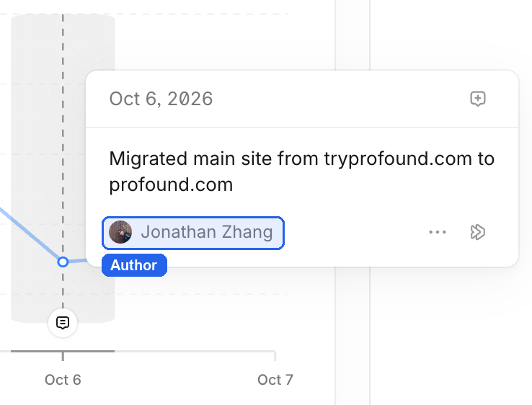Click the light timeline bar between Oct 6 and Oct 7
The width and height of the screenshot is (532, 405).
pos(195,351)
